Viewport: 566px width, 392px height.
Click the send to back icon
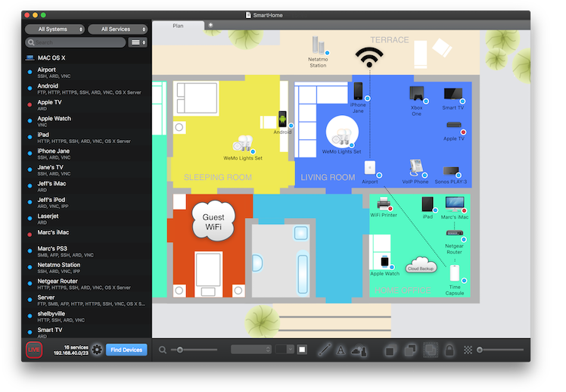coord(410,350)
